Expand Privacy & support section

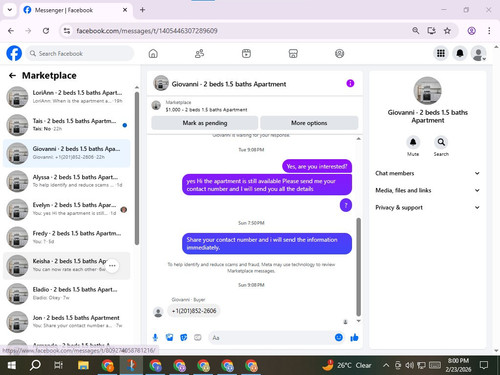pos(428,207)
